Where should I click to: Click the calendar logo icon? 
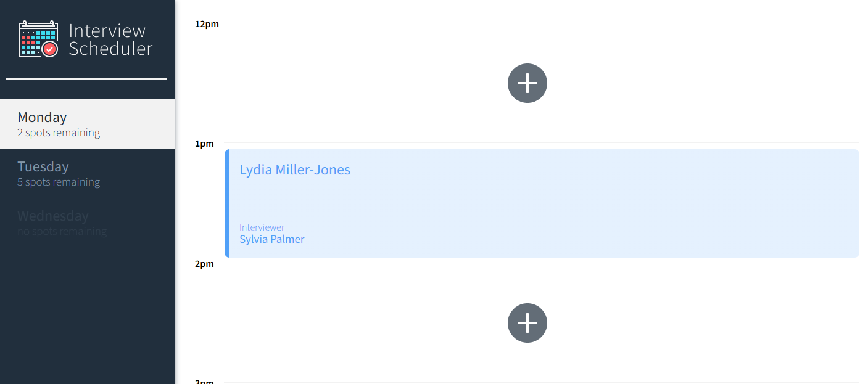(x=38, y=39)
